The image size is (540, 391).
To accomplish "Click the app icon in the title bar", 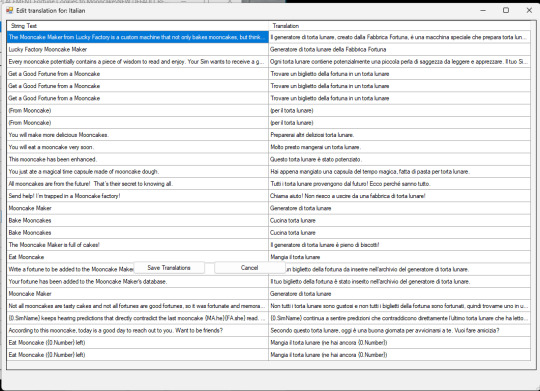I will pyautogui.click(x=10, y=10).
